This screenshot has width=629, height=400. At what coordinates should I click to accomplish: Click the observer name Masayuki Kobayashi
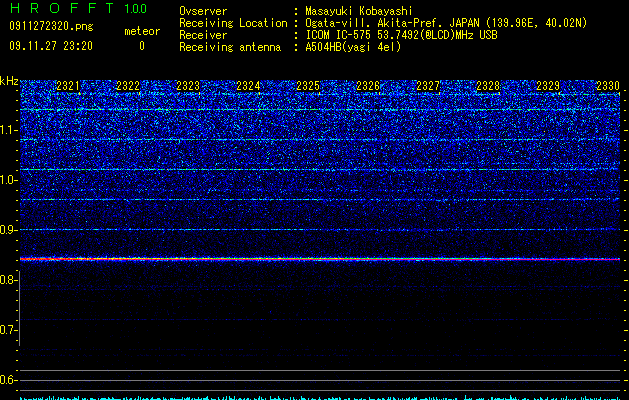coord(359,11)
